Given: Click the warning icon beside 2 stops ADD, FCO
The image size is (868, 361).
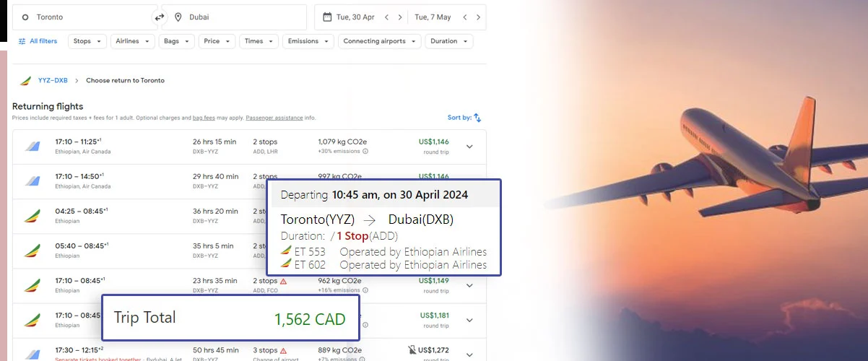Looking at the screenshot, I should point(284,281).
